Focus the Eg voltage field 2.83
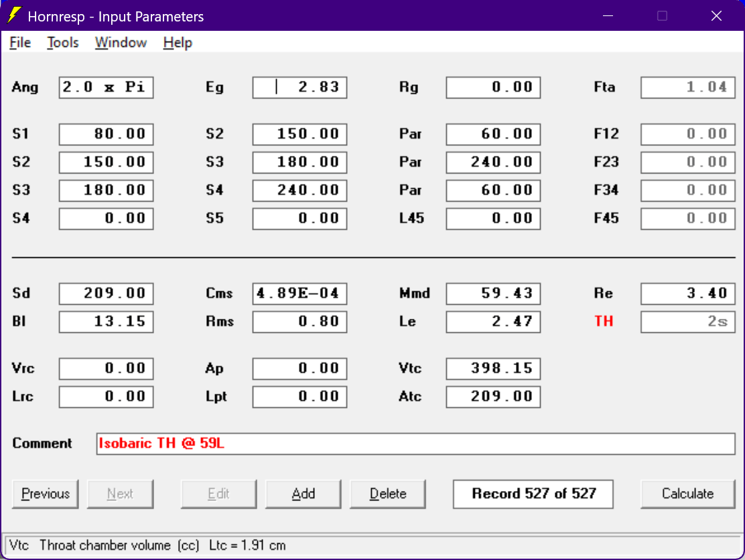Viewport: 745px width, 560px height. click(299, 87)
